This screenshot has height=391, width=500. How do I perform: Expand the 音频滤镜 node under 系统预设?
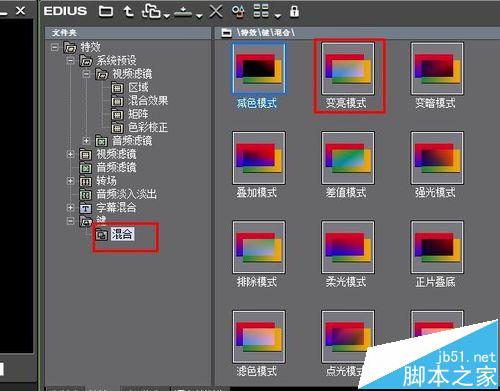(87, 141)
